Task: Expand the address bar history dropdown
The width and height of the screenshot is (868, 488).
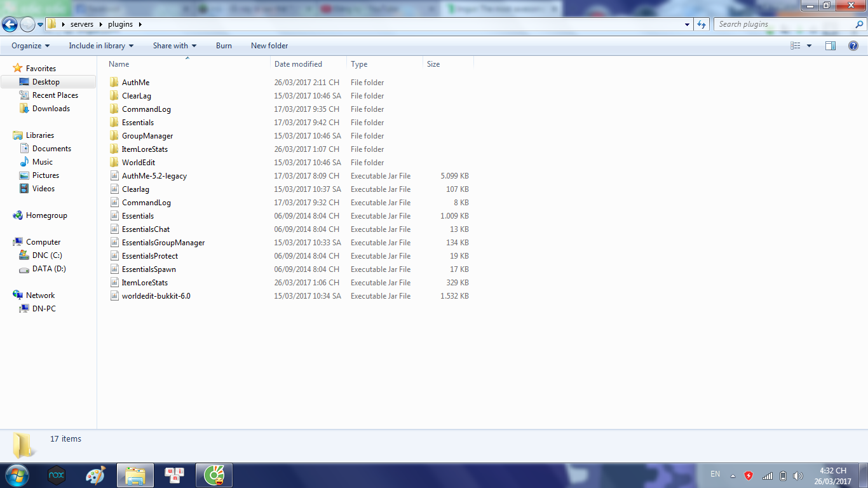Action: click(687, 24)
